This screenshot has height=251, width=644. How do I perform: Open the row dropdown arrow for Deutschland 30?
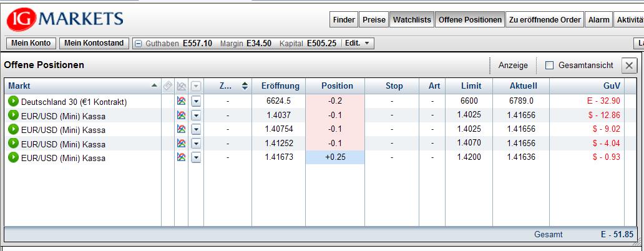(196, 101)
